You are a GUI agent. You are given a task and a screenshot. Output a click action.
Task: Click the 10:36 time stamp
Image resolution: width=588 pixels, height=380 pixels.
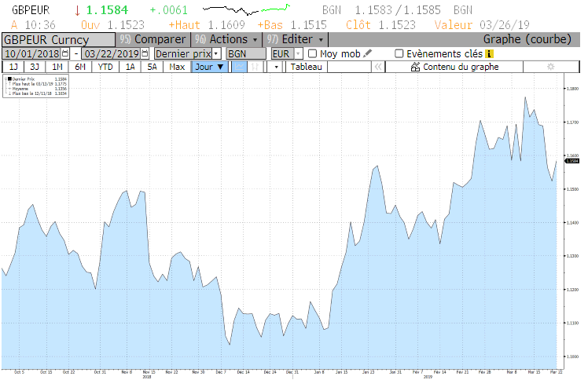click(x=40, y=25)
